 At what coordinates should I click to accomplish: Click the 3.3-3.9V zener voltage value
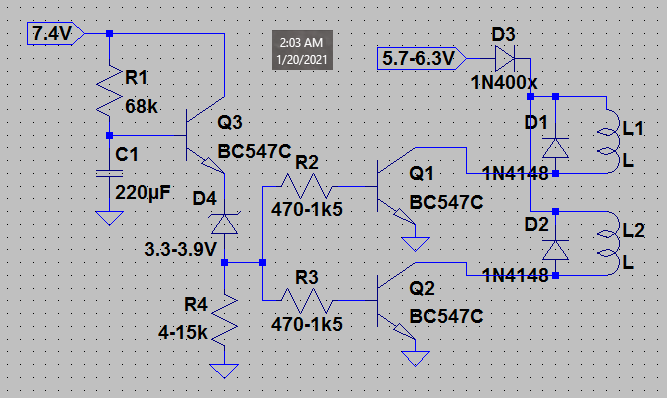(181, 250)
